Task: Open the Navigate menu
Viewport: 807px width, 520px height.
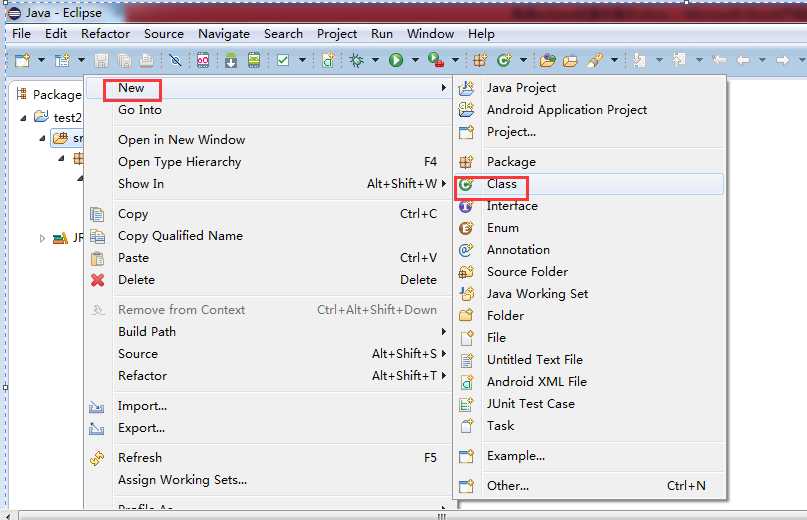Action: 224,33
